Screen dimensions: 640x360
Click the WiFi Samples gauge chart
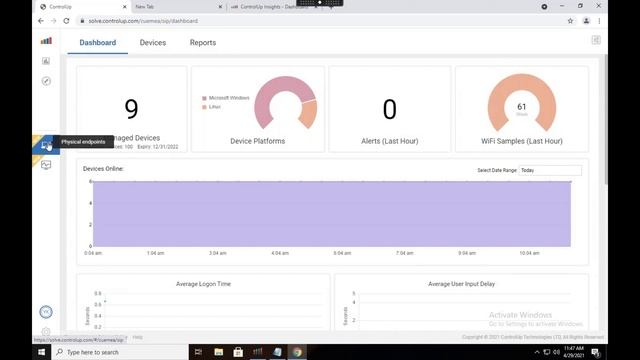tap(522, 103)
